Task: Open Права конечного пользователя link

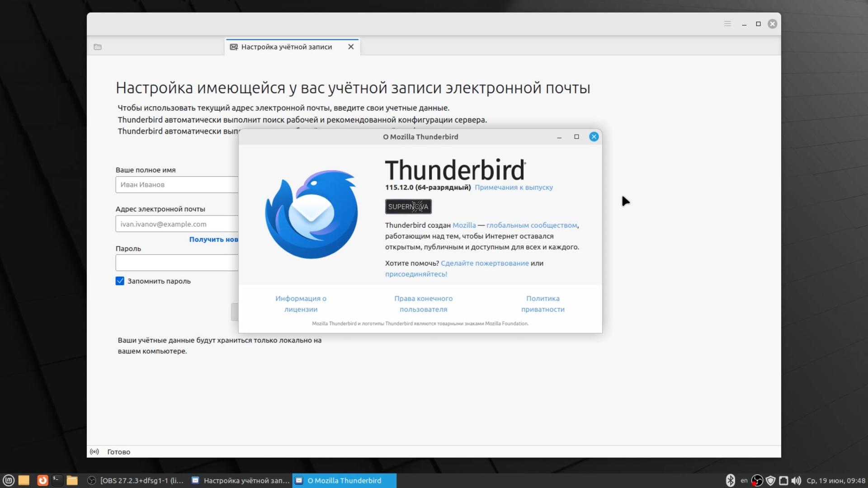Action: pos(423,304)
